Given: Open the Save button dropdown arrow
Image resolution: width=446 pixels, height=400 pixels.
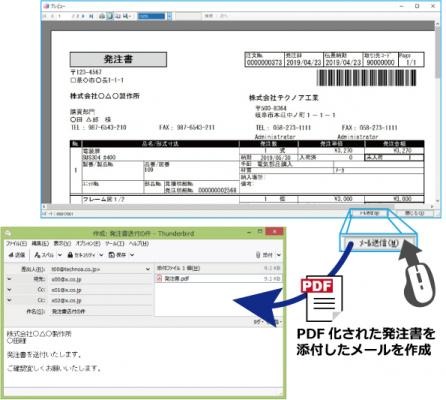Looking at the screenshot, I should pyautogui.click(x=132, y=255).
